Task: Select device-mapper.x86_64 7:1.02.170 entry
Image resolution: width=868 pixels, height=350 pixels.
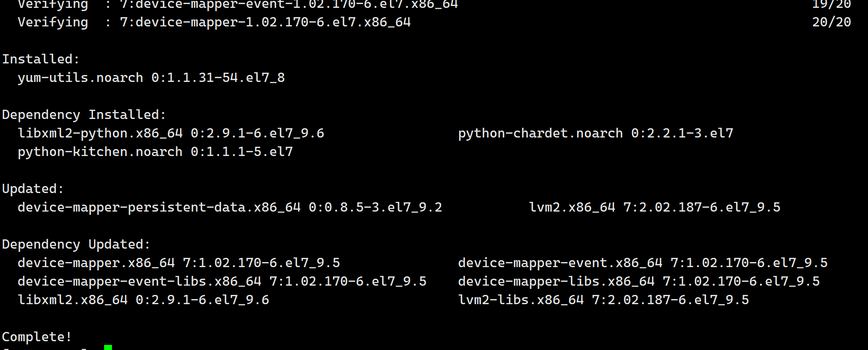Action: click(179, 262)
